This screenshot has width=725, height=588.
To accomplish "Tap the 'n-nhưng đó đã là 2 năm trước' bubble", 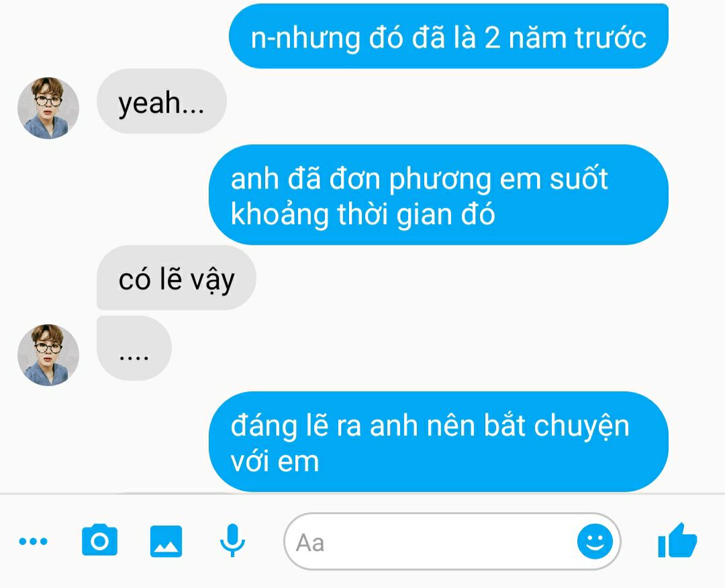I will pyautogui.click(x=448, y=36).
